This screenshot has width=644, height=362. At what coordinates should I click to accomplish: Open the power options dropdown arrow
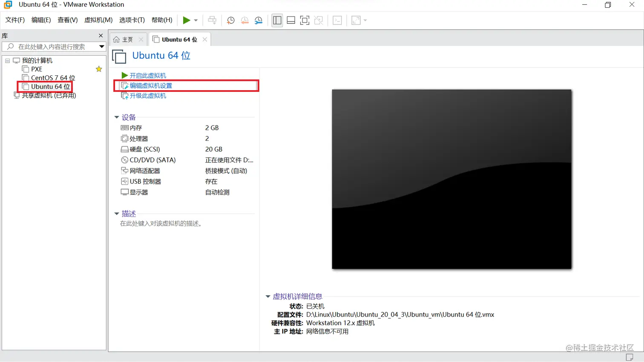[x=195, y=20]
